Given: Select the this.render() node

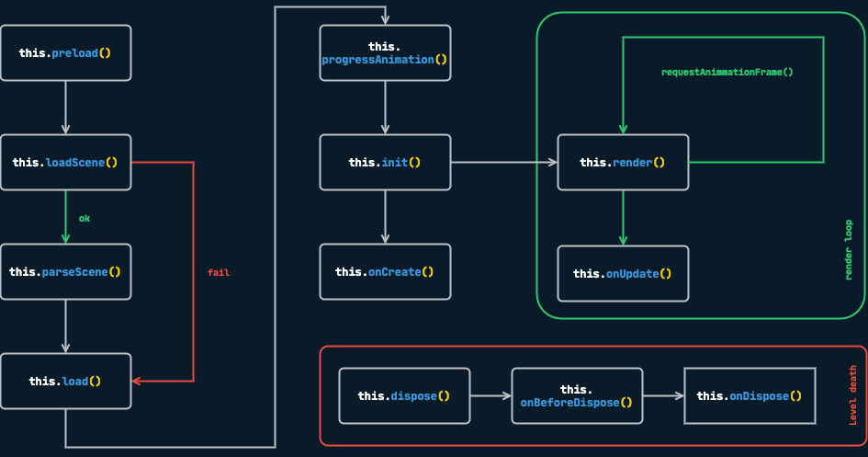Looking at the screenshot, I should pos(623,162).
